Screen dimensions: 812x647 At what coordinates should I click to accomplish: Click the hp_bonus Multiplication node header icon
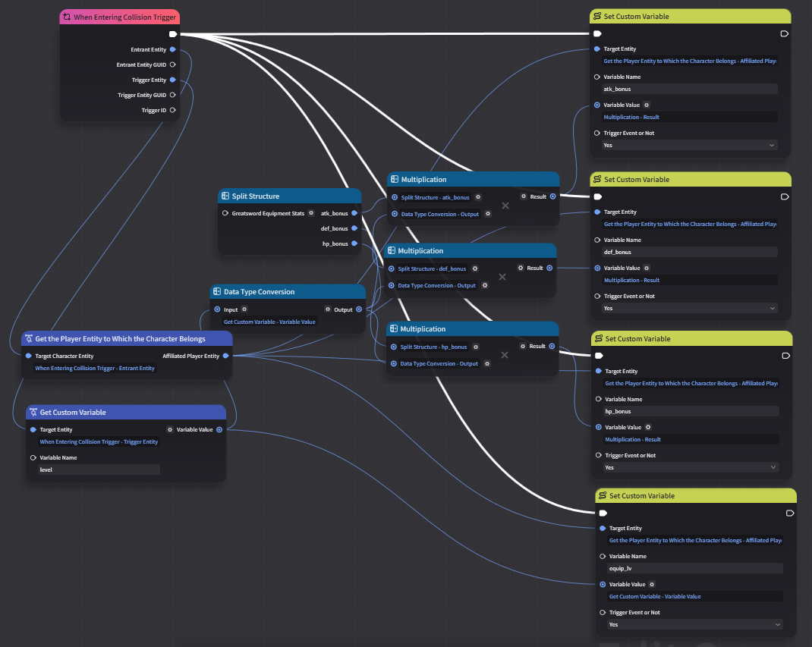coord(394,328)
